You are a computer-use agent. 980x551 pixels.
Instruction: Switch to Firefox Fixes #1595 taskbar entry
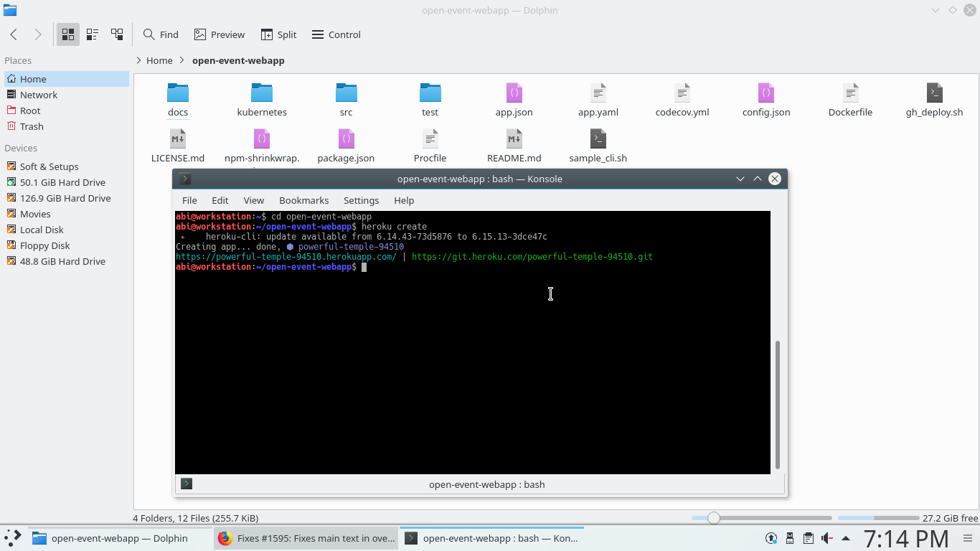(306, 538)
